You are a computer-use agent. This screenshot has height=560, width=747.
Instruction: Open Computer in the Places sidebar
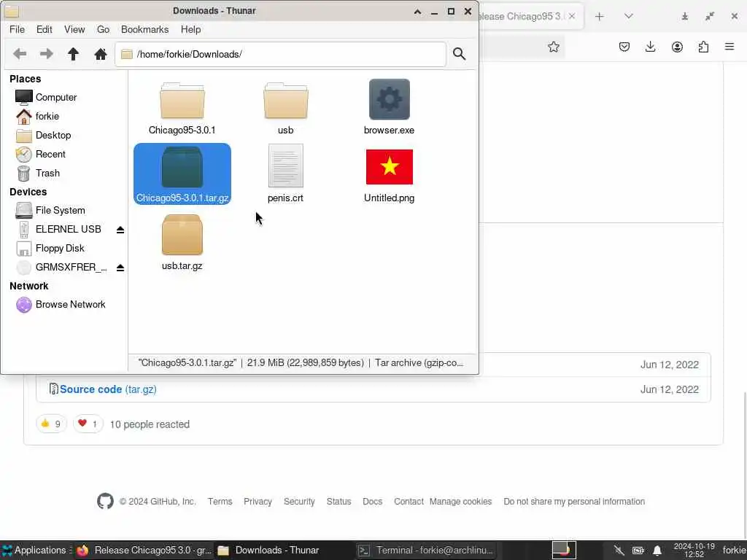pos(55,97)
